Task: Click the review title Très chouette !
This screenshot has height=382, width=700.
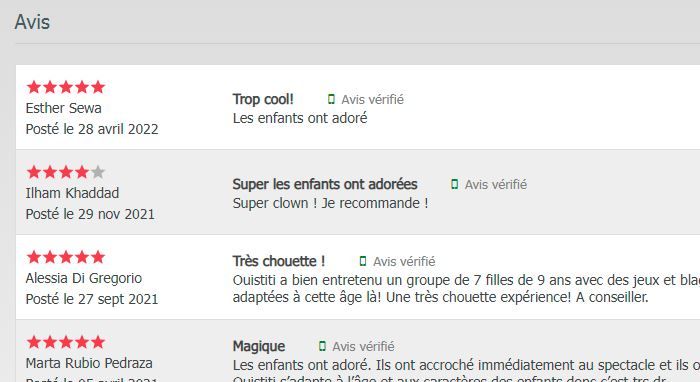Action: click(279, 261)
